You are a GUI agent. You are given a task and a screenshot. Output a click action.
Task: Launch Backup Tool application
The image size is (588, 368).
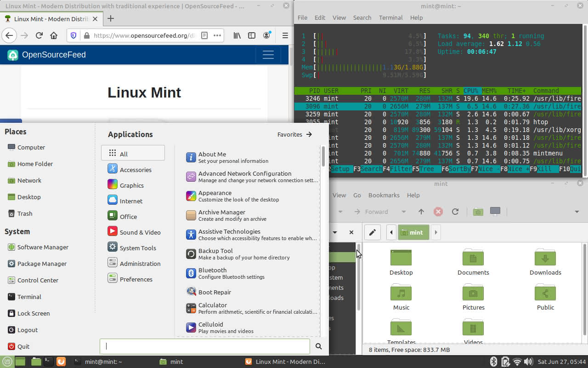[252, 254]
